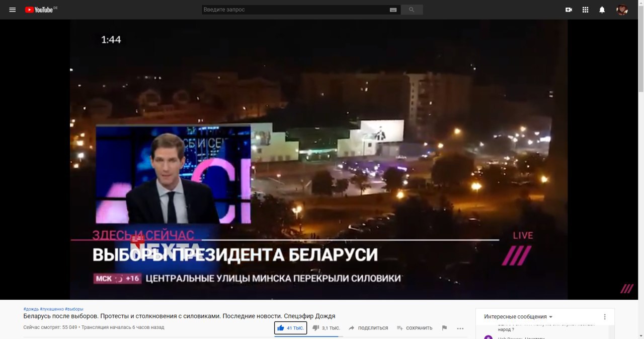Click the video title text 'Беларусь после выборов'
The height and width of the screenshot is (339, 644).
pyautogui.click(x=60, y=316)
